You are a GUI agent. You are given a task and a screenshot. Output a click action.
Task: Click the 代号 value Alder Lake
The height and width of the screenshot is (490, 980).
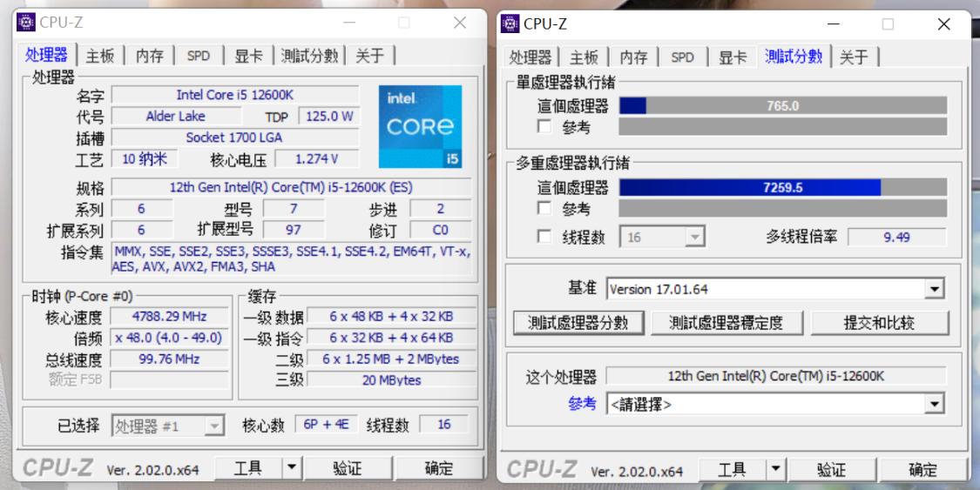[176, 116]
